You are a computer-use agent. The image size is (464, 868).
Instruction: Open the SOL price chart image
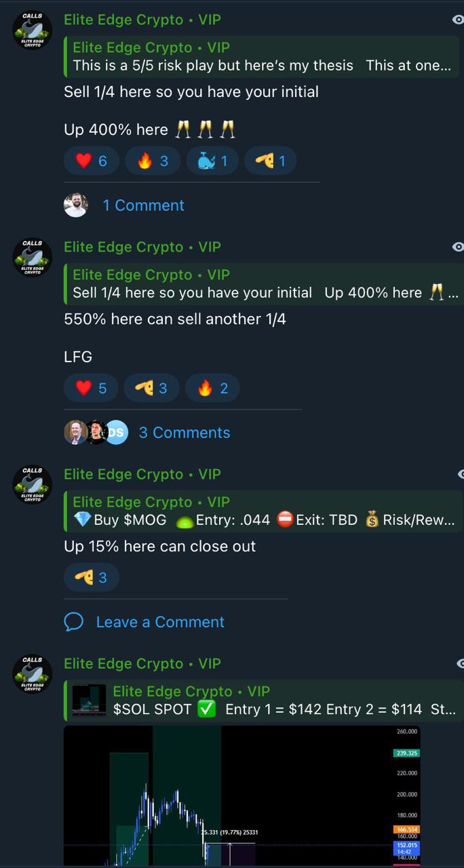pyautogui.click(x=242, y=796)
